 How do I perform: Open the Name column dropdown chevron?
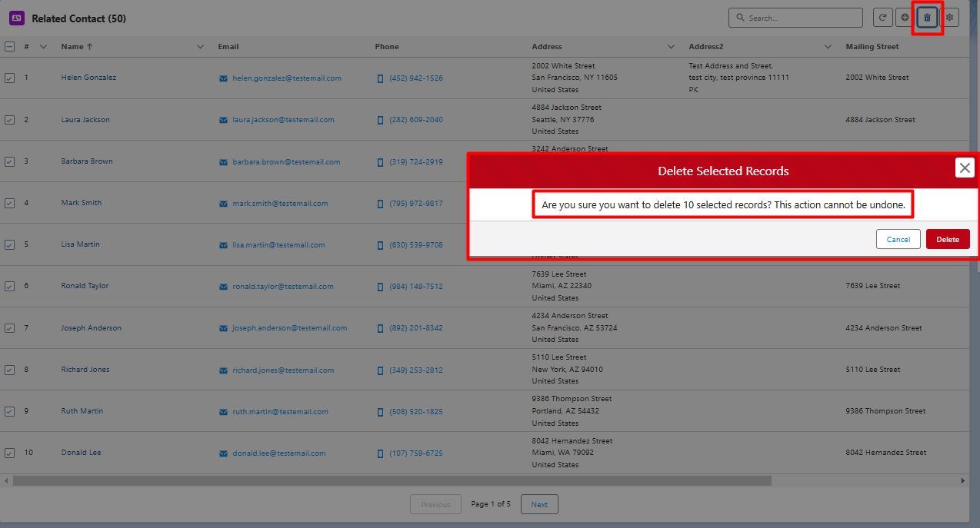tap(201, 47)
